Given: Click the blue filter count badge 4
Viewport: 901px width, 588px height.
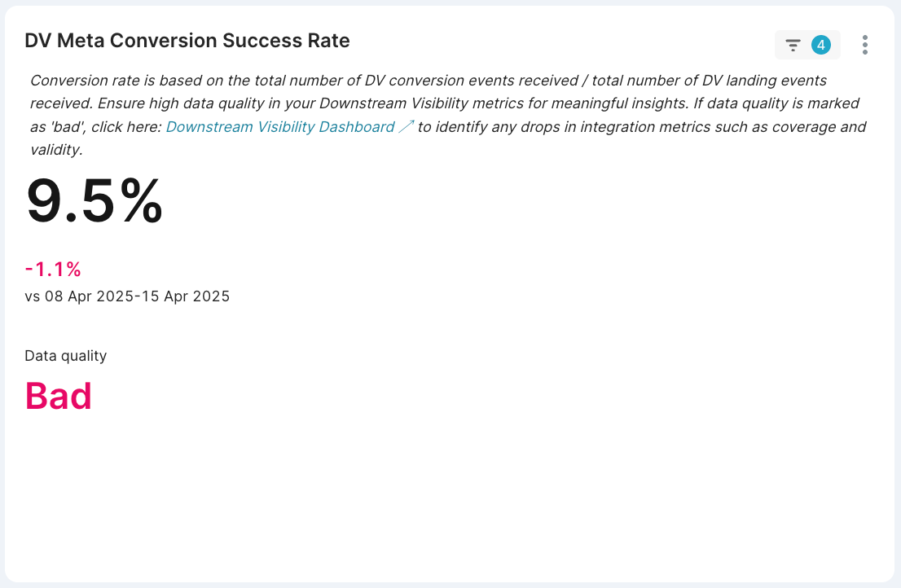Looking at the screenshot, I should [820, 45].
